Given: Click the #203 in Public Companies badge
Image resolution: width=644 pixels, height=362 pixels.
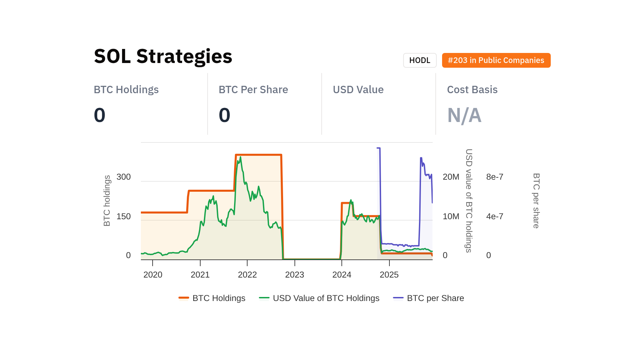Looking at the screenshot, I should 496,60.
